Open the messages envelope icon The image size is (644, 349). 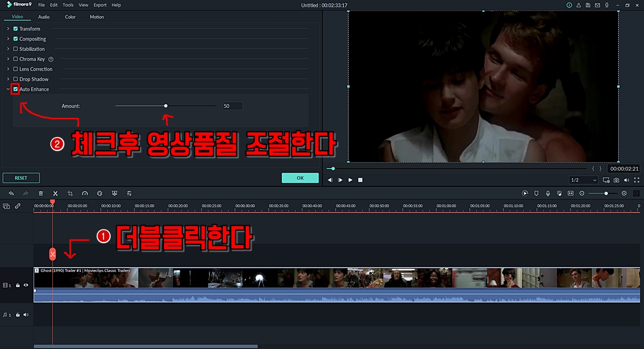[x=598, y=5]
